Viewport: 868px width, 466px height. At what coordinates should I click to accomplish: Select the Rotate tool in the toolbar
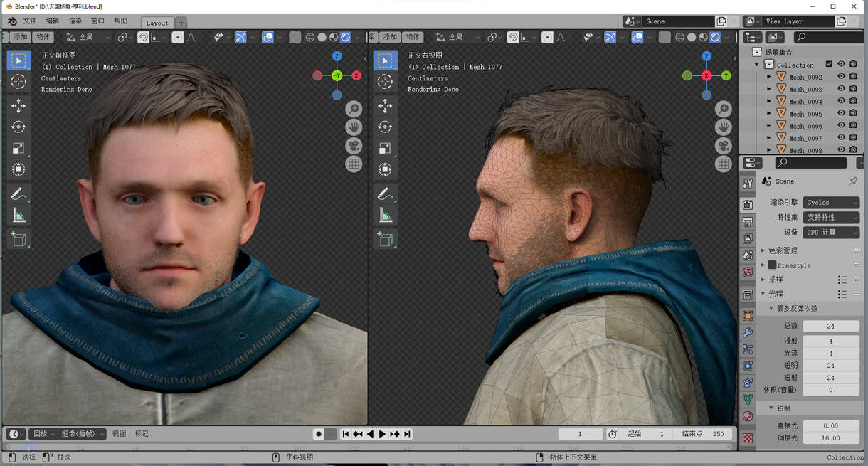click(18, 127)
